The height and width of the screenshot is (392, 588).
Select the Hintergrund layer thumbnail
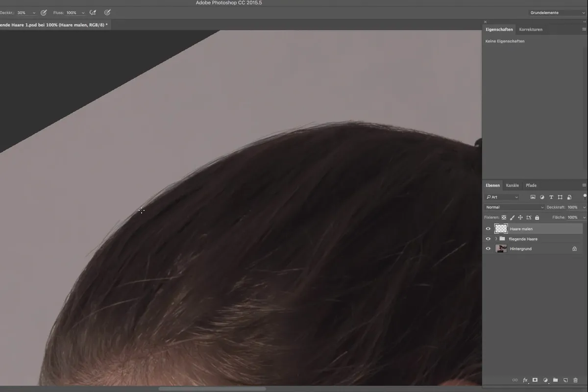501,249
